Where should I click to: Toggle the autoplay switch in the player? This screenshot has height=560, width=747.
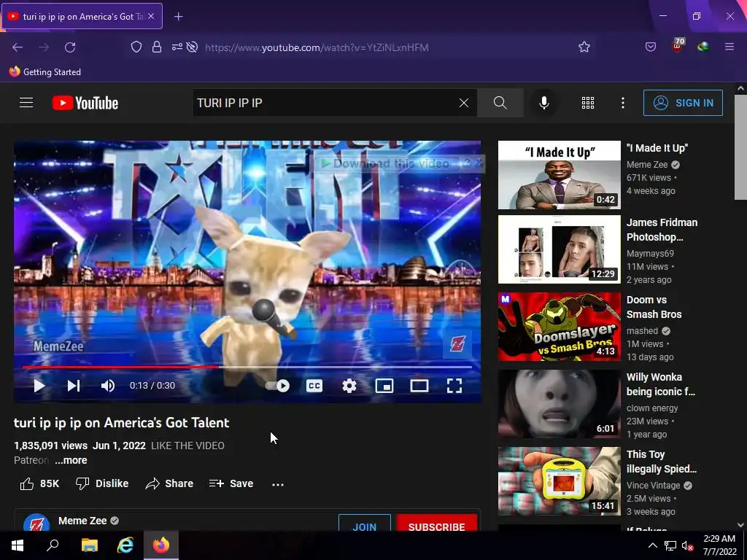click(277, 386)
